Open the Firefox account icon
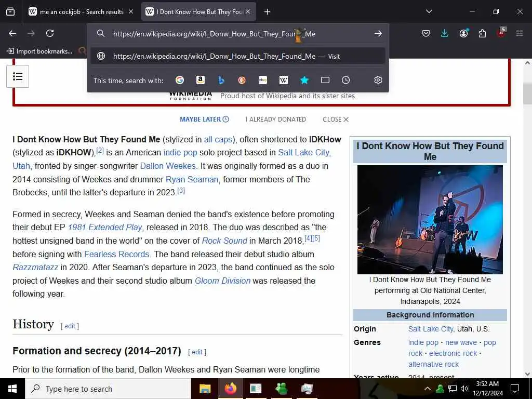The image size is (532, 399). [463, 33]
